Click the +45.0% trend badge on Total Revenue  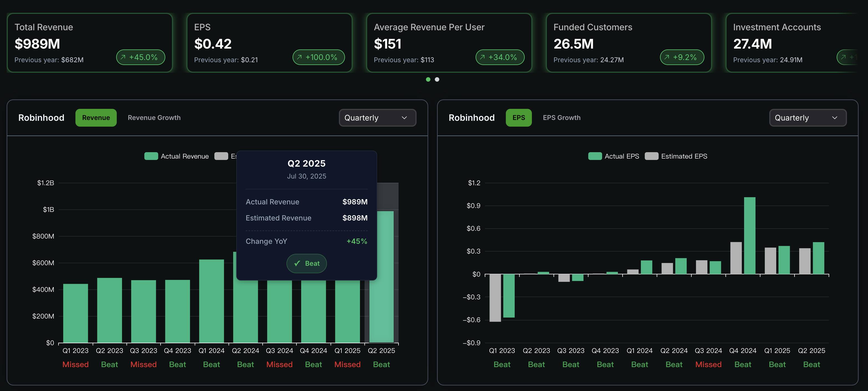point(141,57)
